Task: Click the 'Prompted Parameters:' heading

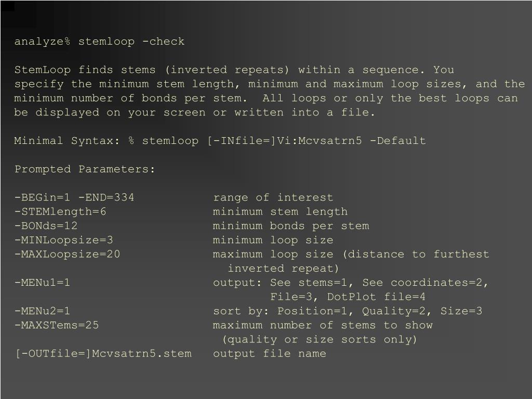Action: click(x=85, y=169)
